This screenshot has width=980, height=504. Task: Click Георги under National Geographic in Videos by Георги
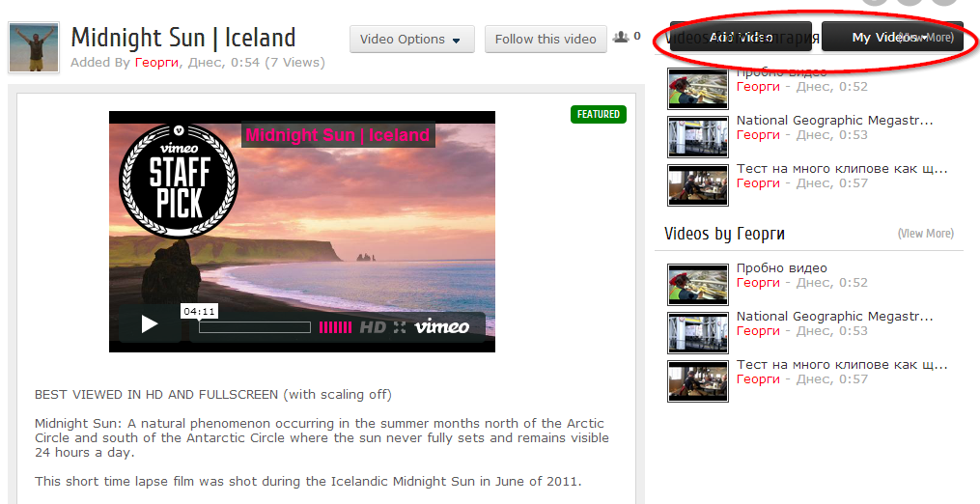(758, 331)
